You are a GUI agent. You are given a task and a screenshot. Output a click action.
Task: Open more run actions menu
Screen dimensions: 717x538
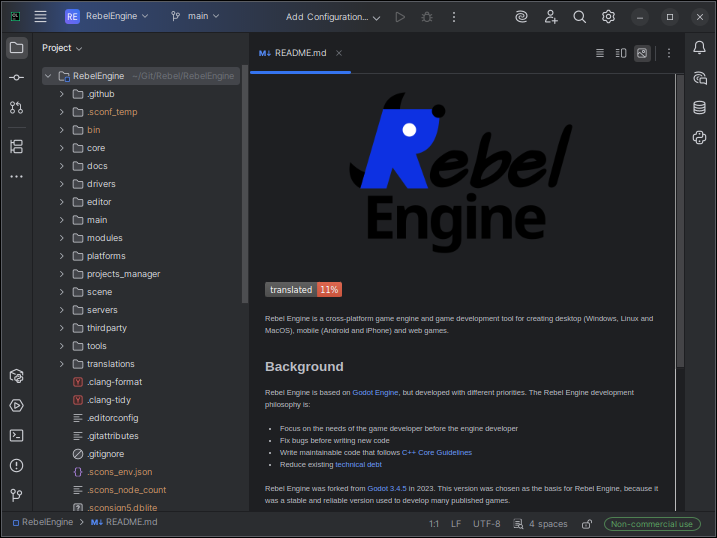pyautogui.click(x=454, y=17)
